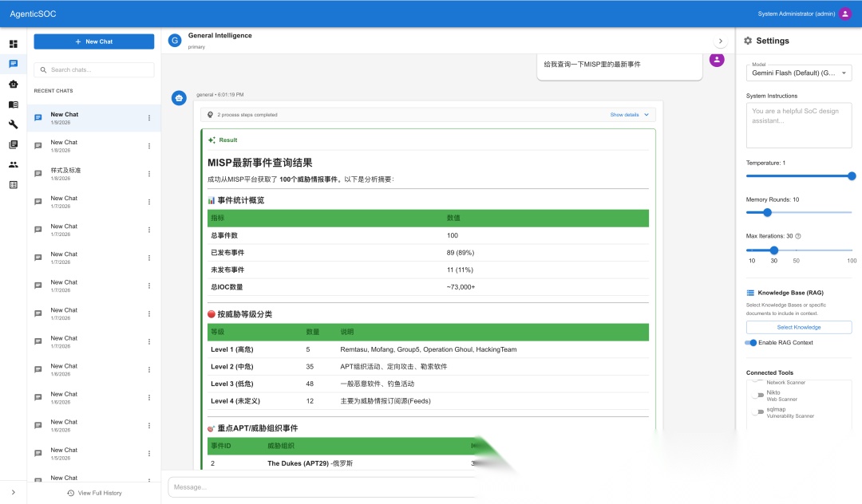The image size is (862, 504).
Task: Click Select Knowledge button
Action: tap(799, 327)
